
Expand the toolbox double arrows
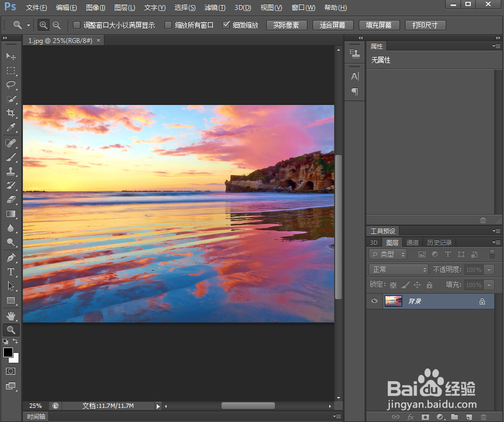click(5, 38)
